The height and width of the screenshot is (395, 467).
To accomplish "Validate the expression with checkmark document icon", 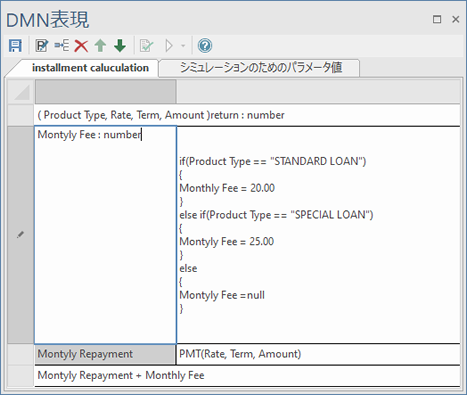I will tap(146, 46).
